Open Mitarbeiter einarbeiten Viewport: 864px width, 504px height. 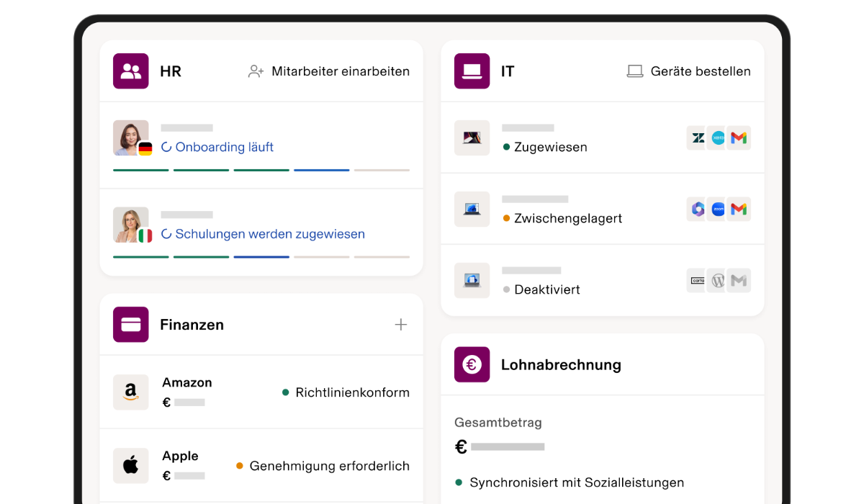coord(329,71)
